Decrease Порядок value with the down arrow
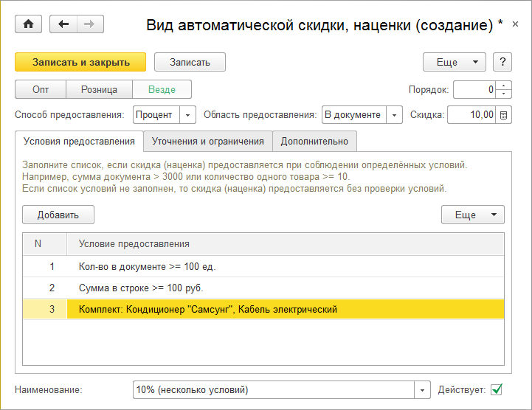The width and height of the screenshot is (532, 410). click(504, 94)
